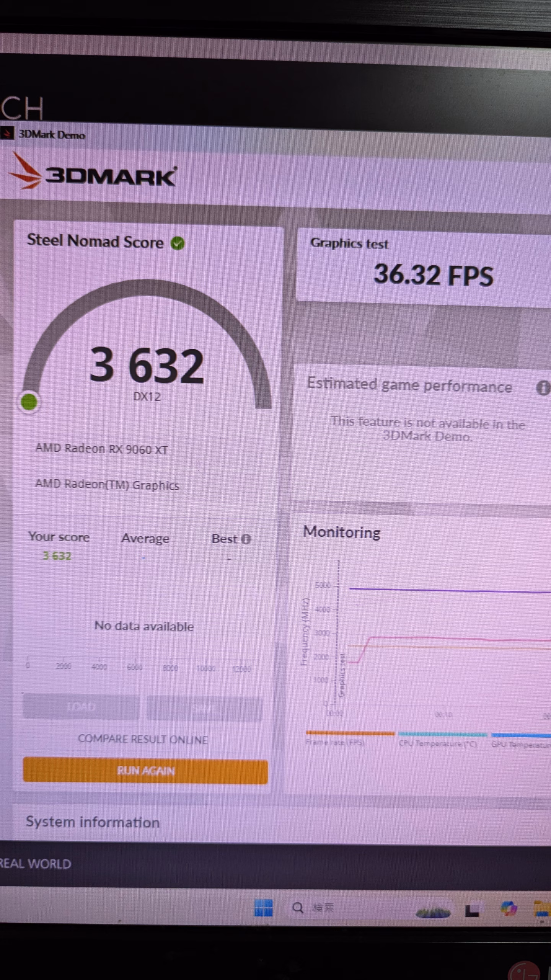Click the green validation check next to Steel Nomad Score
The width and height of the screenshot is (551, 980).
pos(177,243)
